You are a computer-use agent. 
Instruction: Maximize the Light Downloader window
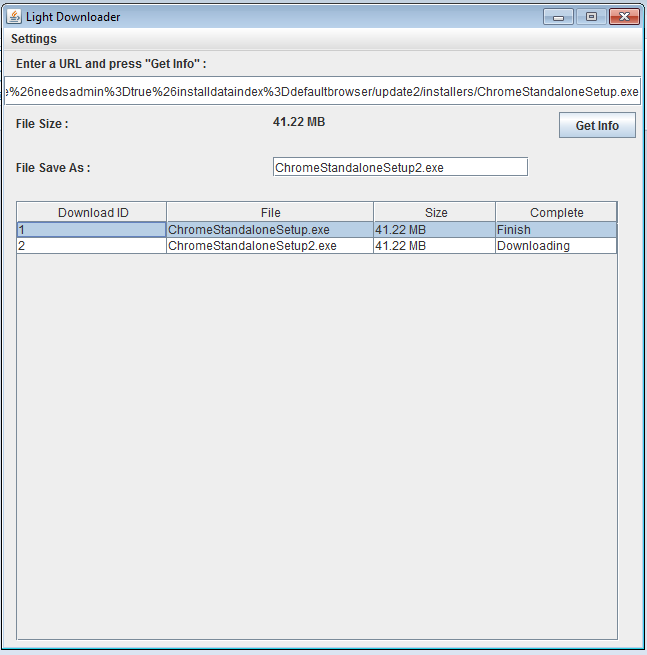pos(591,17)
